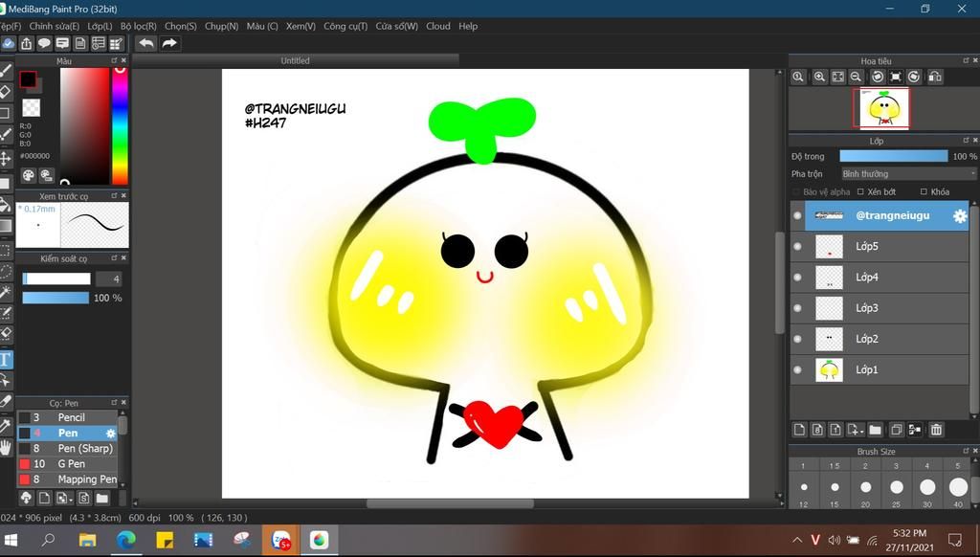Adjust the Độ trong opacity slider
The width and height of the screenshot is (980, 557).
893,156
